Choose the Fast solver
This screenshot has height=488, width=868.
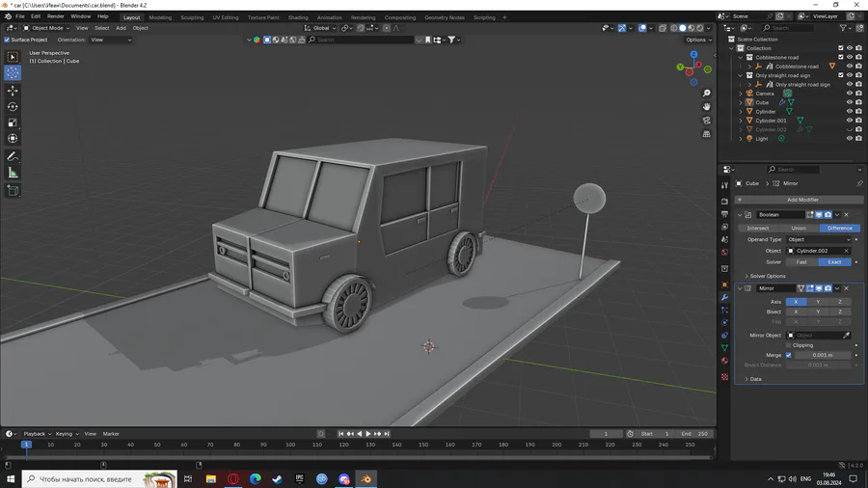coord(801,262)
